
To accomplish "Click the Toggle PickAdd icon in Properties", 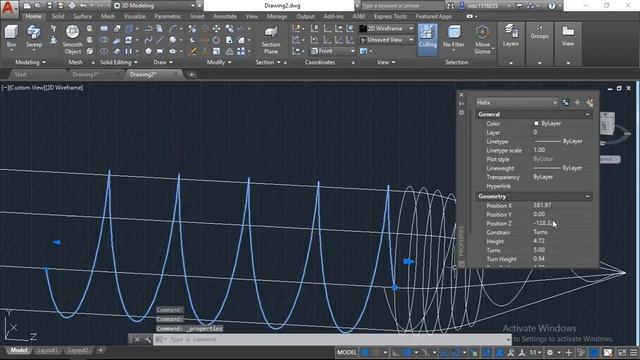I will [566, 103].
